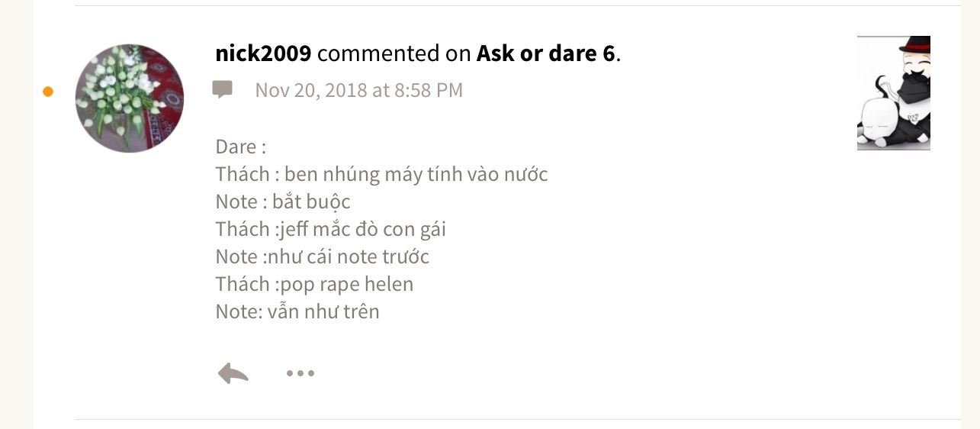Viewport: 980px width, 429px height.
Task: Click the "Dare :" line of the comment
Action: (241, 147)
